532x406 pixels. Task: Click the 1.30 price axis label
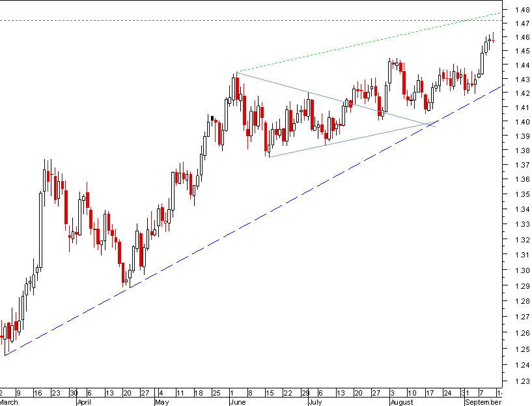522,270
